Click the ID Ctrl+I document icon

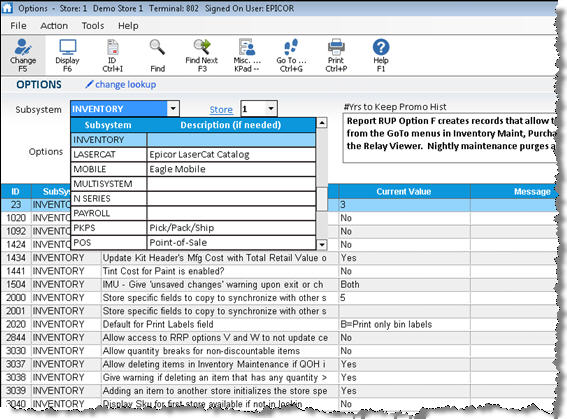112,47
